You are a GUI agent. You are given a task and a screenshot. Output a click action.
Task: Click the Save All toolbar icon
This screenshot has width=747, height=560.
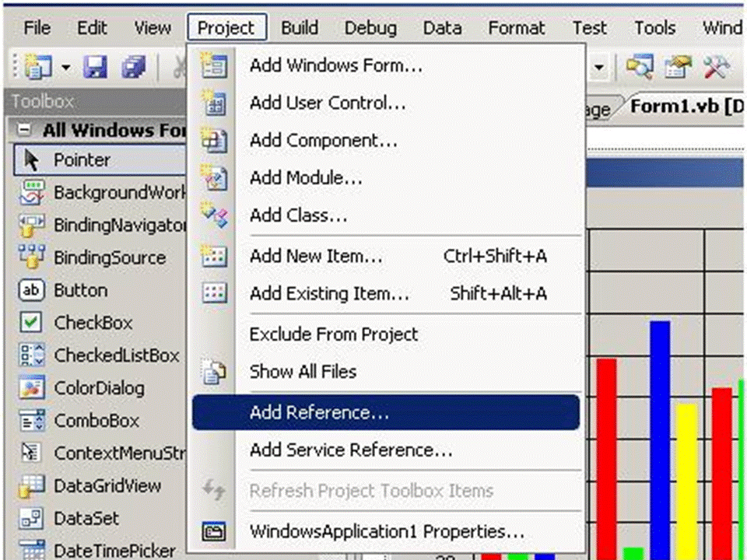pos(134,67)
